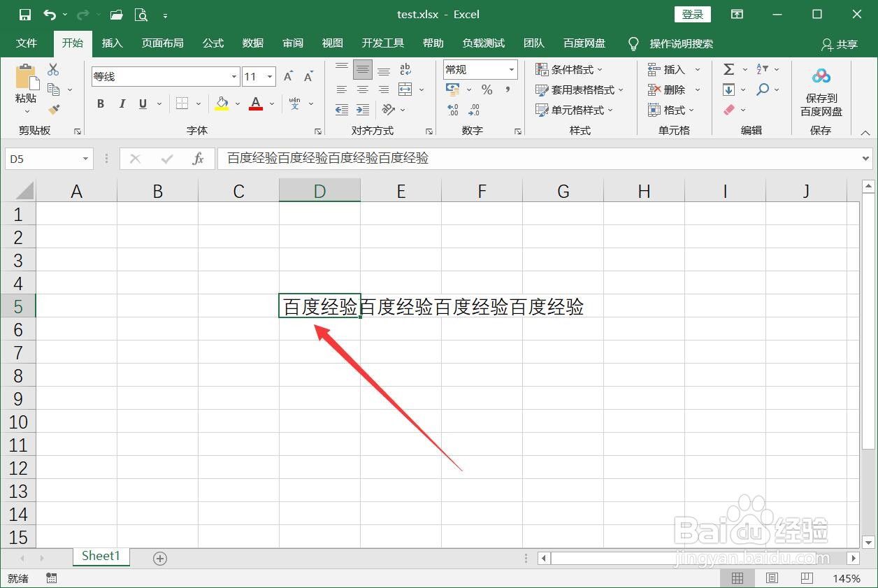
Task: Open the number format dropdown 常规
Action: click(512, 69)
